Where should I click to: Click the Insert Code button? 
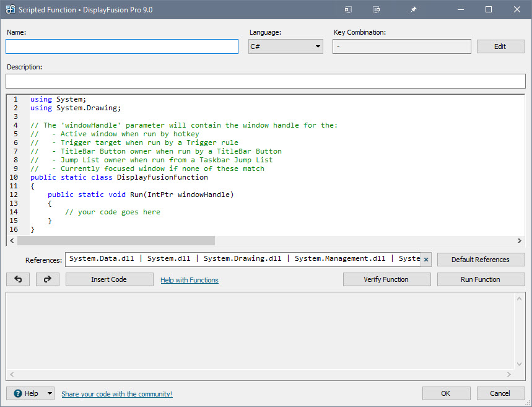click(109, 279)
